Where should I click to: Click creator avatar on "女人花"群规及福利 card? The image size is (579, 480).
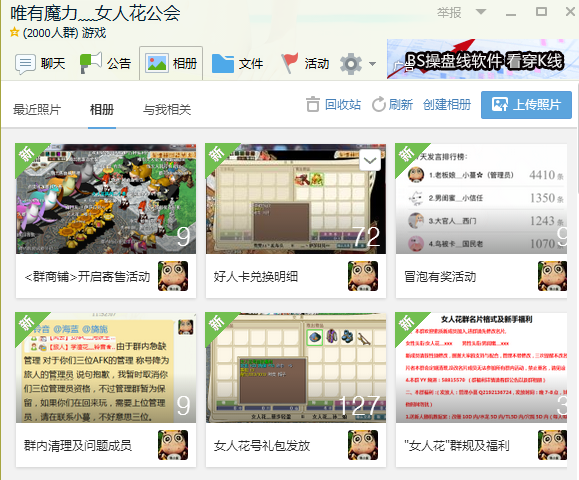(x=552, y=445)
